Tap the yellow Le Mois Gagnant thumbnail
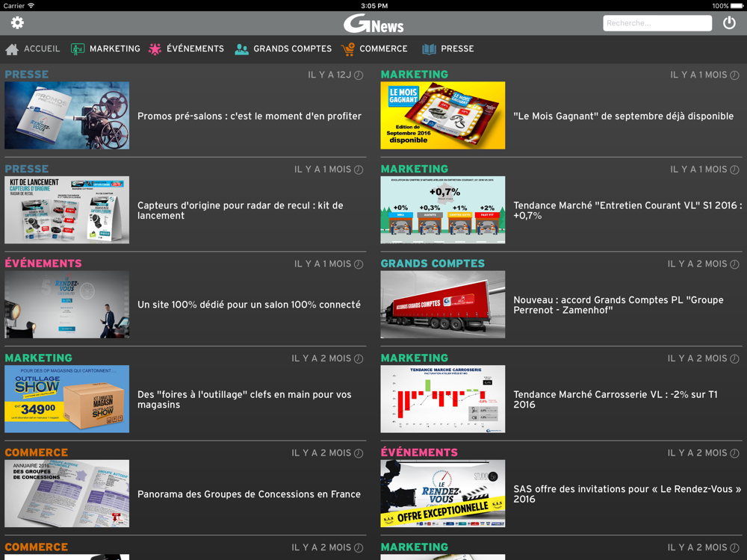 [442, 115]
